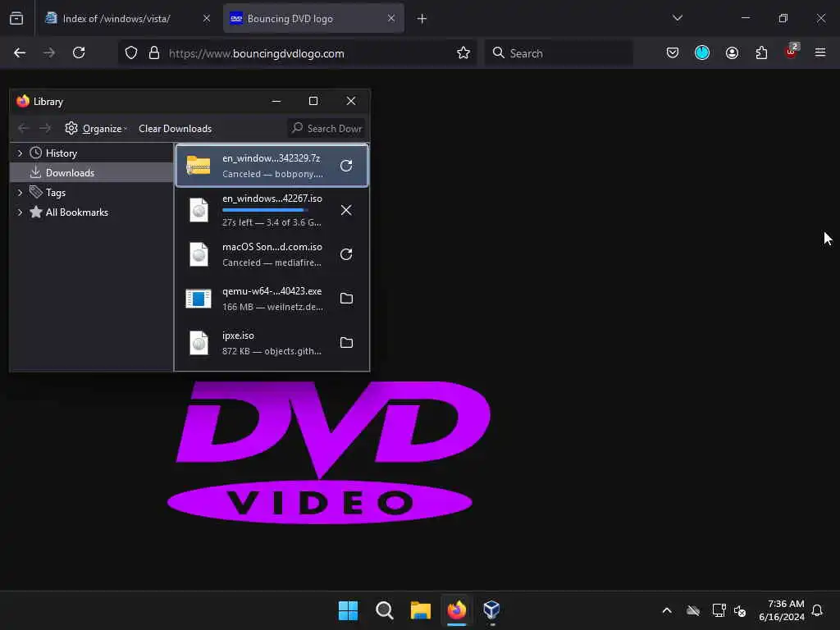This screenshot has height=630, width=840.
Task: Select the ipxe.iso download entry
Action: click(x=272, y=343)
